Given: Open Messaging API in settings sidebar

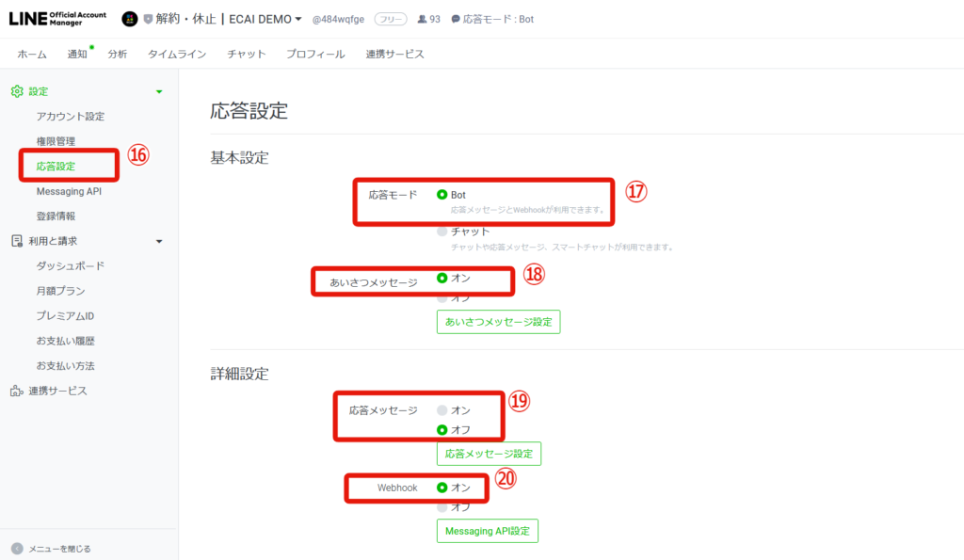Looking at the screenshot, I should click(69, 191).
